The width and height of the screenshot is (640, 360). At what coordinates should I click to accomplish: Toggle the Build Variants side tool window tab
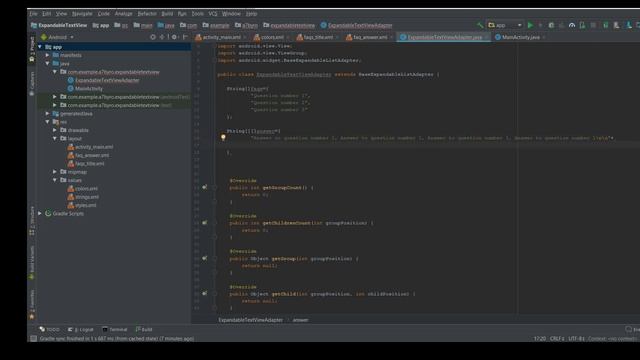pos(32,263)
